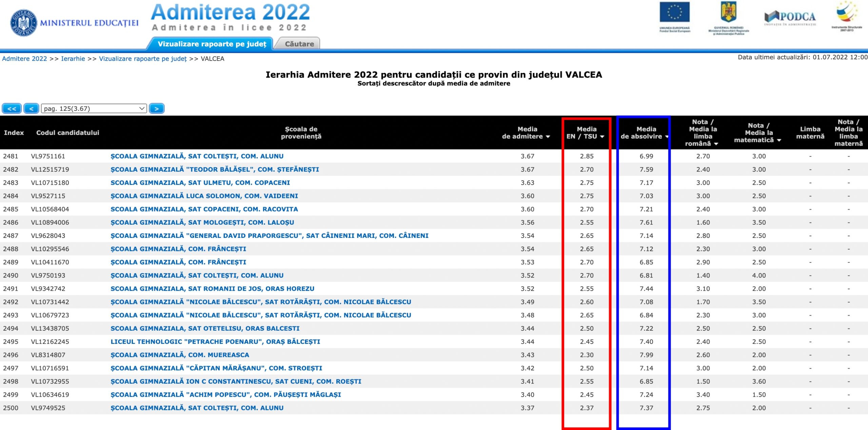Open "NICOLAE BĂLCESCU" school link in row 2492
This screenshot has height=430, width=868.
261,302
